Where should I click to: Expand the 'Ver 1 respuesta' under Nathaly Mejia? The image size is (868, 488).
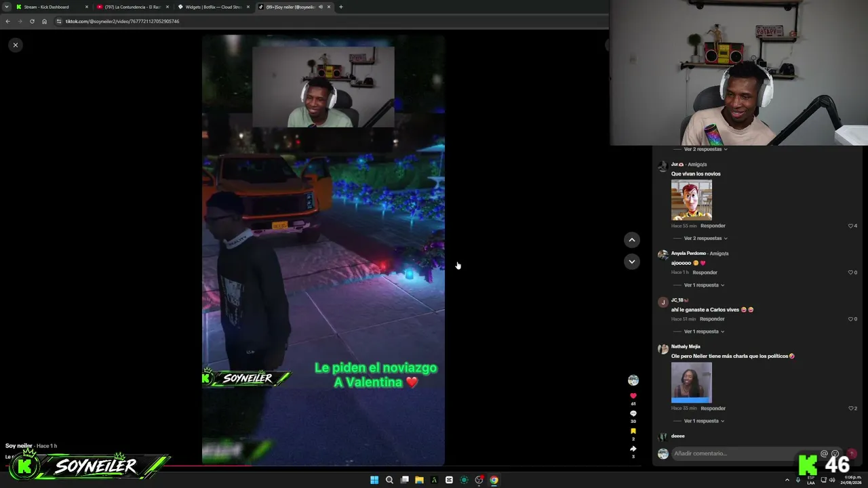tap(704, 421)
